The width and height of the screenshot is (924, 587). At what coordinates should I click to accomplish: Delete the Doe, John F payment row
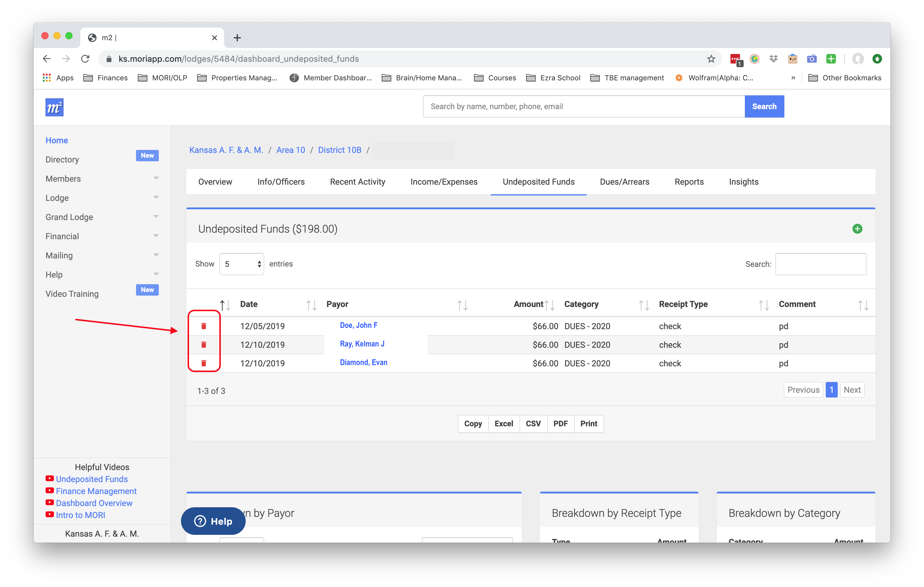[x=204, y=326]
